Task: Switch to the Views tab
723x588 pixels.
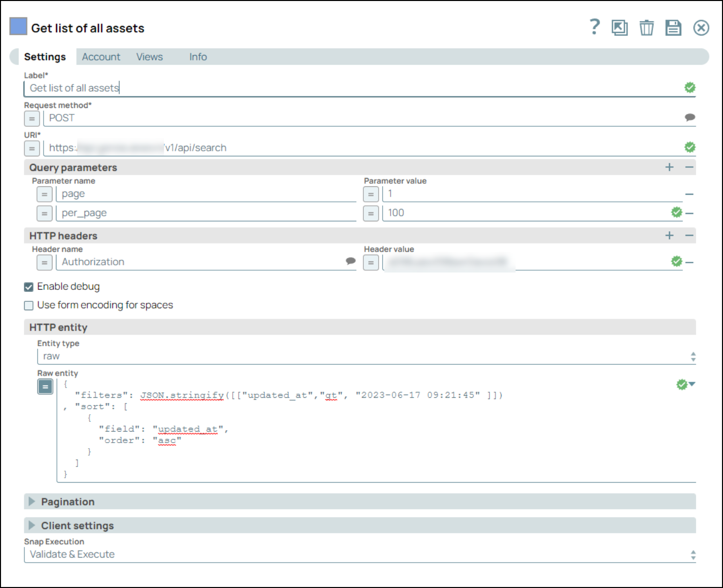Action: coord(149,57)
